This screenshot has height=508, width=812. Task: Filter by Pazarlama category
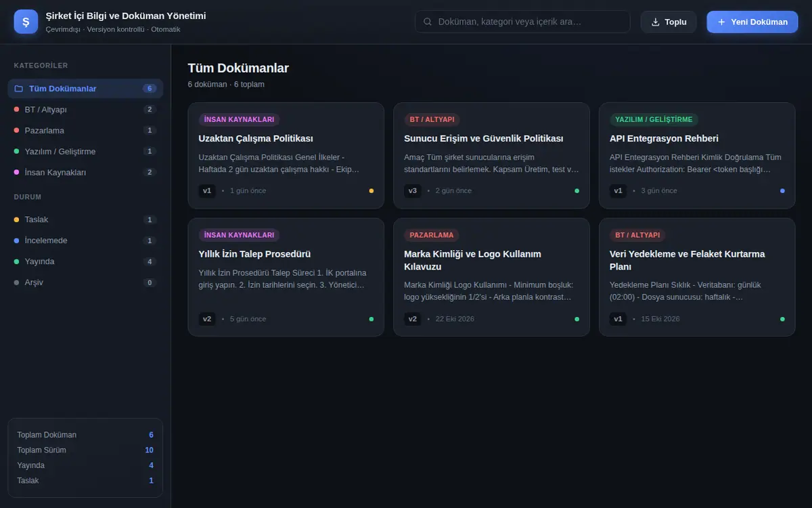click(85, 131)
